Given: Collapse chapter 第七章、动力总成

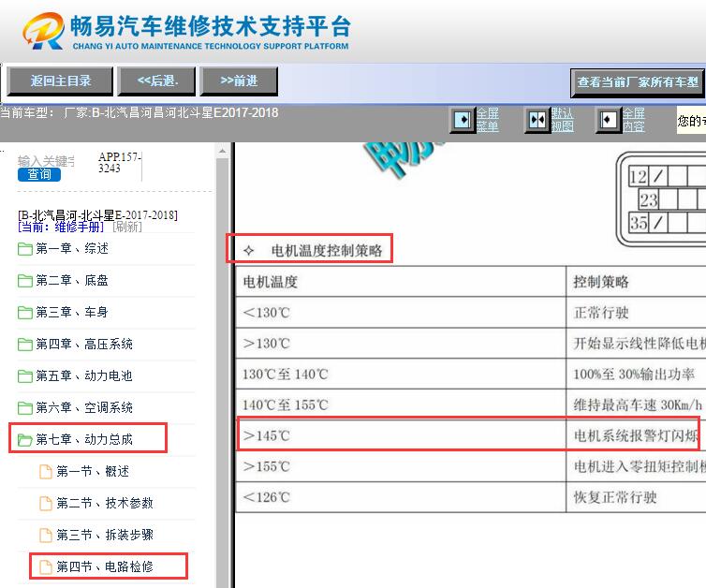Looking at the screenshot, I should [x=84, y=439].
